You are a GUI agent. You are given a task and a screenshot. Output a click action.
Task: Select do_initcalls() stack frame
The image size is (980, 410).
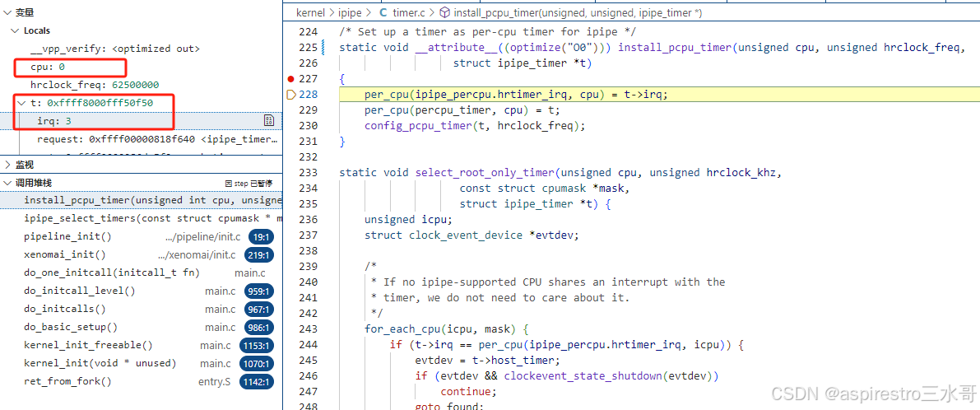pos(142,309)
